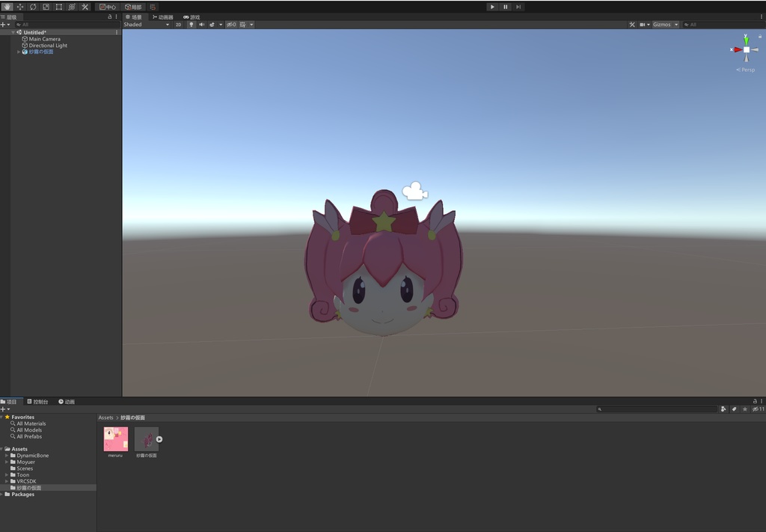Switch to the 动画 Animation tab
Screen dimensions: 766x532
[x=67, y=402]
